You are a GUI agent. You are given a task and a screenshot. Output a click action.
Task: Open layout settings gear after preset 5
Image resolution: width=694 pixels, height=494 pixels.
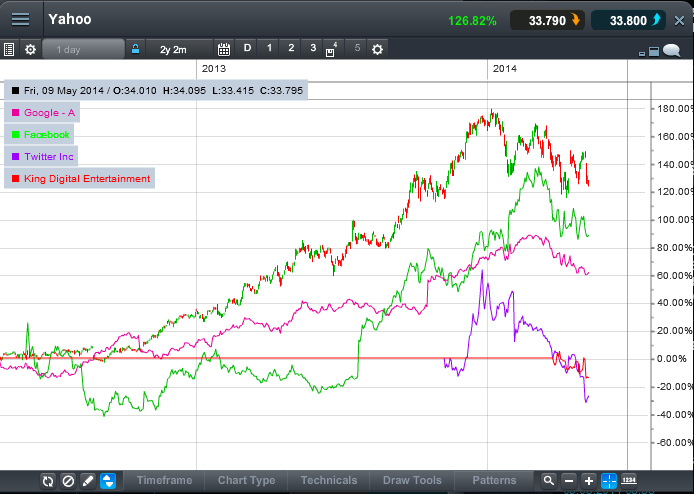pos(377,49)
